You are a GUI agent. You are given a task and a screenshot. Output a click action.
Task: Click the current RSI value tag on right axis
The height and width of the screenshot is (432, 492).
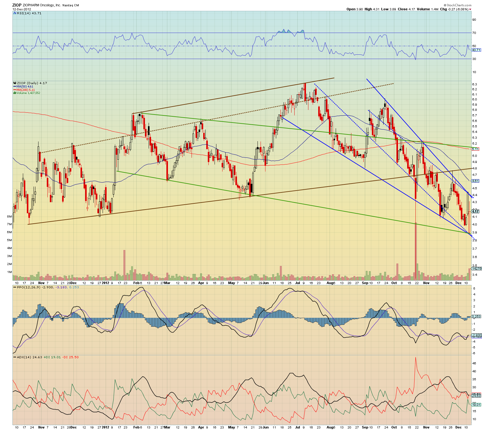477,50
